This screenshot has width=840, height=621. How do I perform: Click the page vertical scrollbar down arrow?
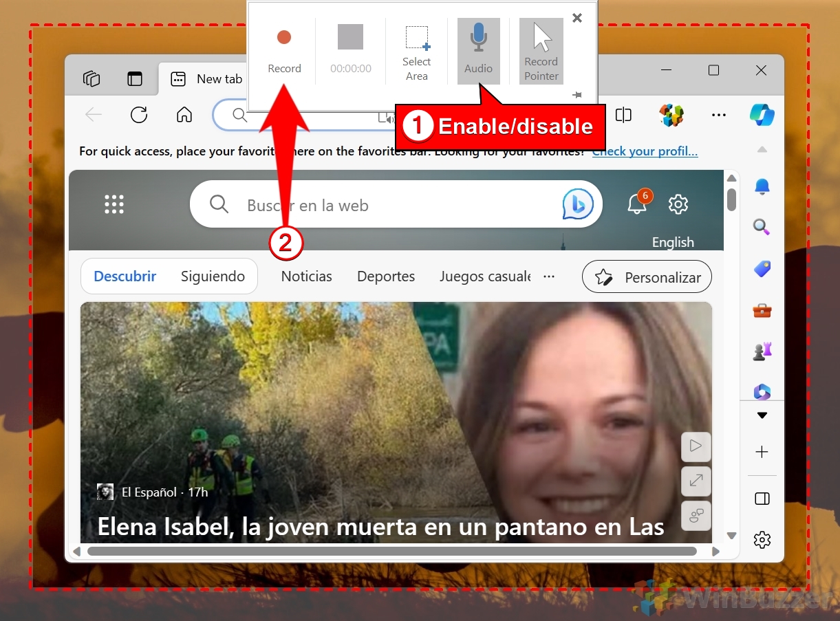click(732, 536)
